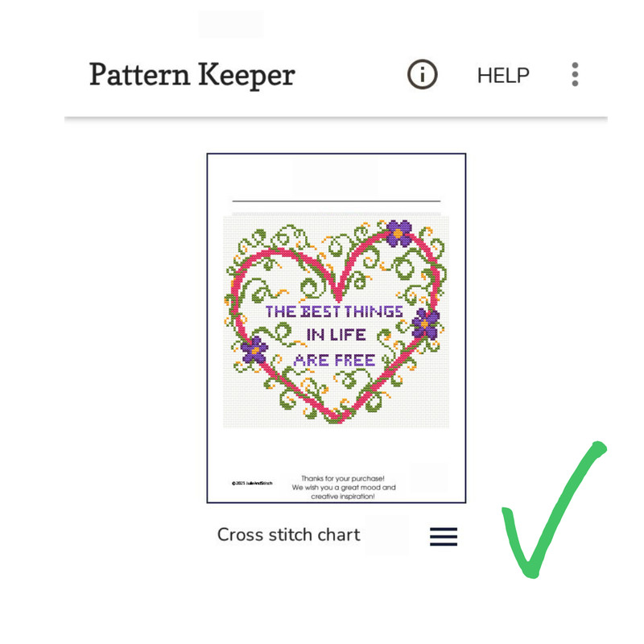Click the bottom tip of the pink heart

coord(336,419)
